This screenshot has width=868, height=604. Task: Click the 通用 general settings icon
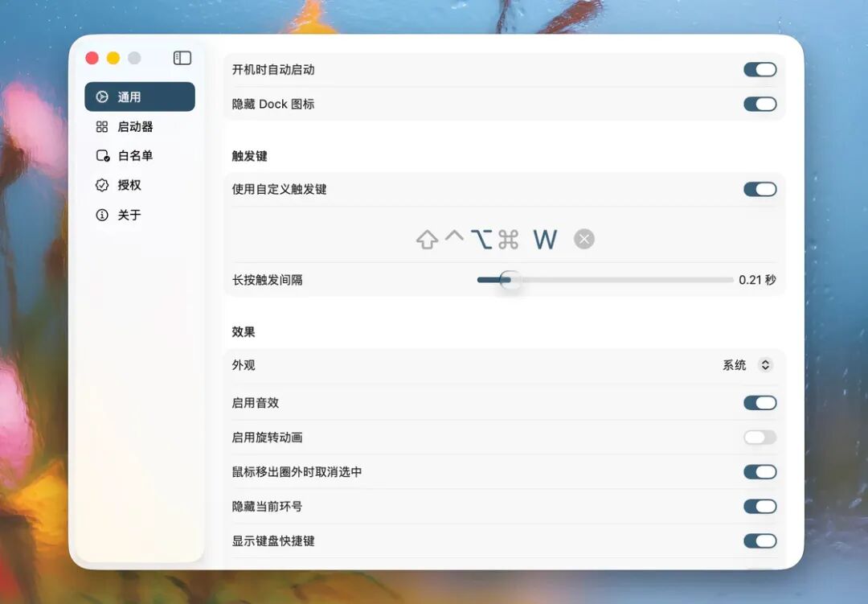tap(102, 97)
